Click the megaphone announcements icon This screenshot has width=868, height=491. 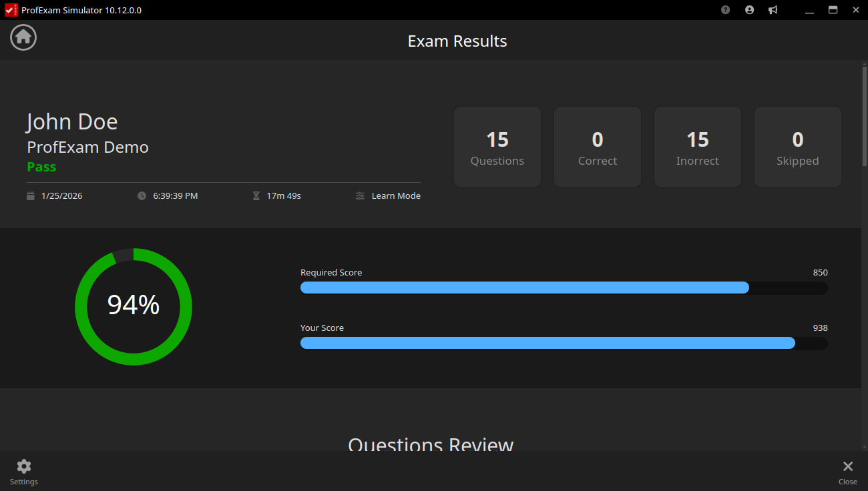pos(773,10)
